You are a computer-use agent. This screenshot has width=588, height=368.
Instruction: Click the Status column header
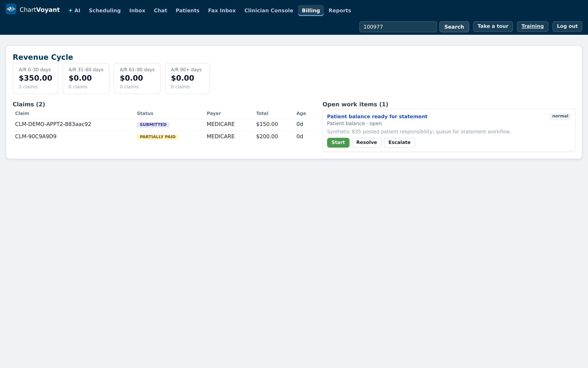click(145, 113)
